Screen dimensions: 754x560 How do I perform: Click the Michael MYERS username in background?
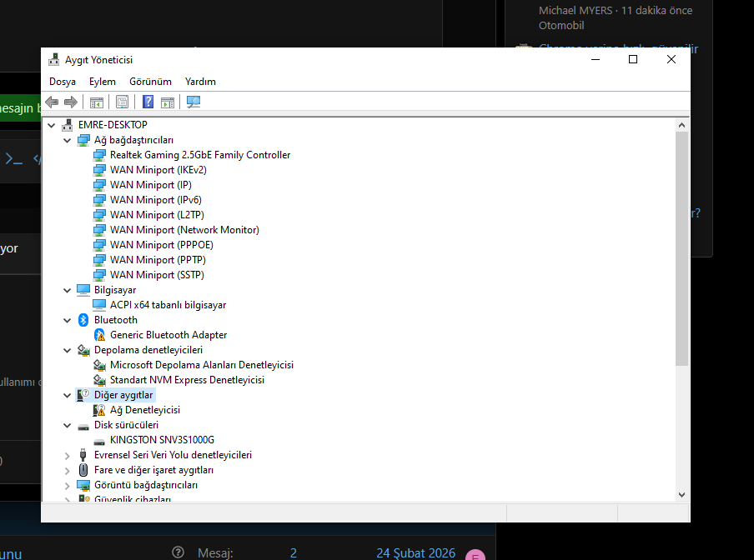576,10
